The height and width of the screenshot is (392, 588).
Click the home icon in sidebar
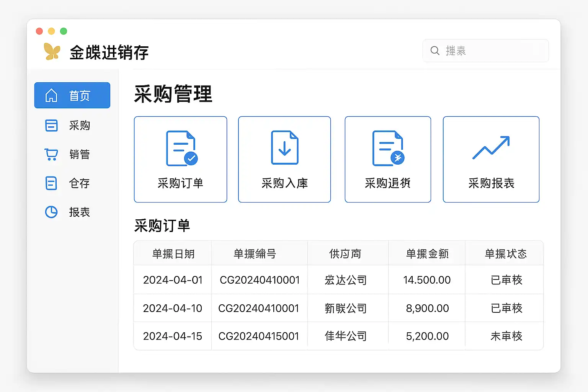click(x=51, y=95)
